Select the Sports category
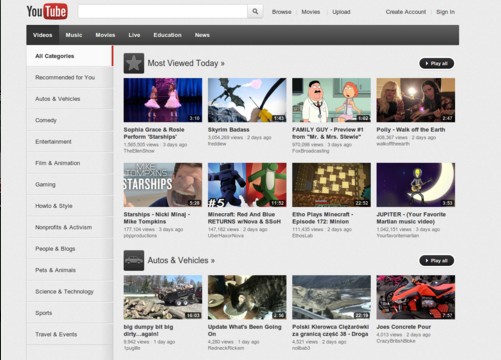Viewport: 501px width, 360px height. coord(70,313)
